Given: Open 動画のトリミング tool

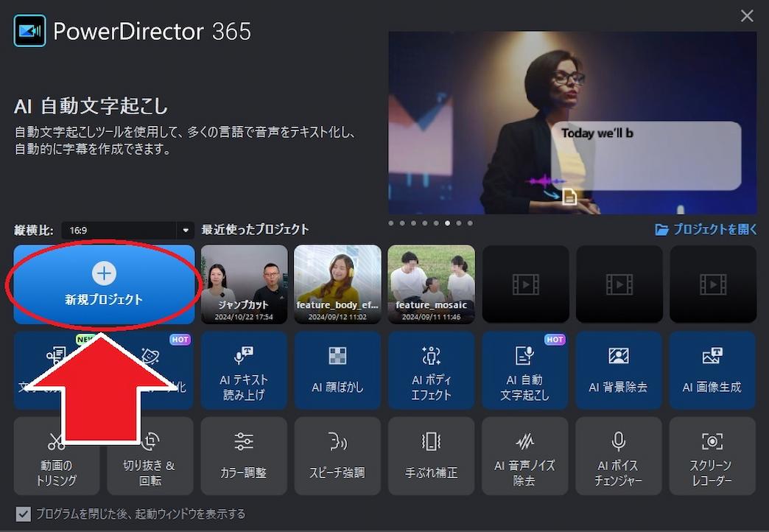Looking at the screenshot, I should (x=57, y=456).
